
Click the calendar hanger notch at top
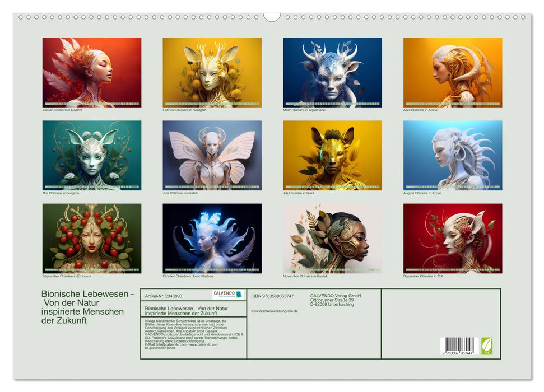pos(272,17)
